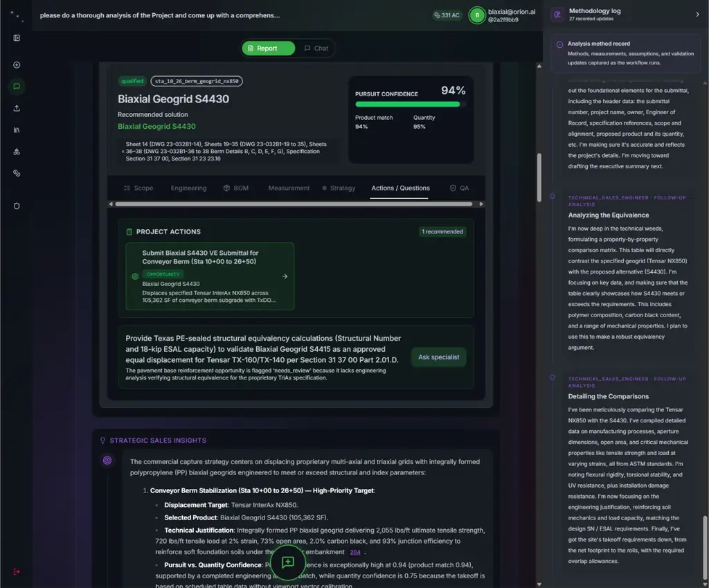Click the 331 AC credits badge
Viewport: 709px width, 588px height.
[x=447, y=15]
